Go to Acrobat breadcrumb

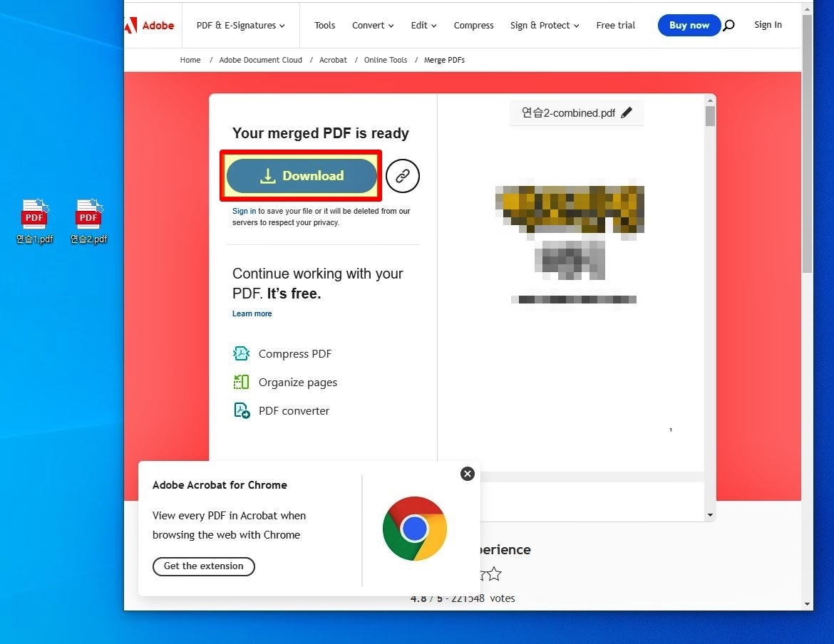tap(333, 60)
